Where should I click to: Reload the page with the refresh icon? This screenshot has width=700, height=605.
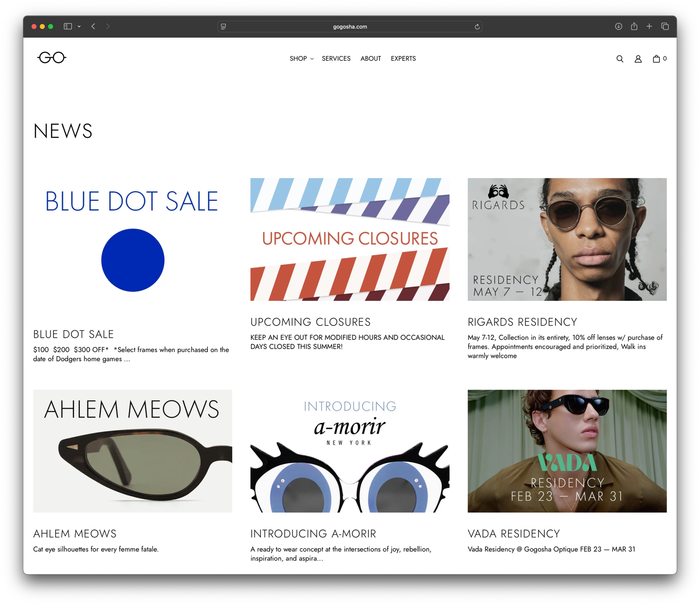pos(477,27)
